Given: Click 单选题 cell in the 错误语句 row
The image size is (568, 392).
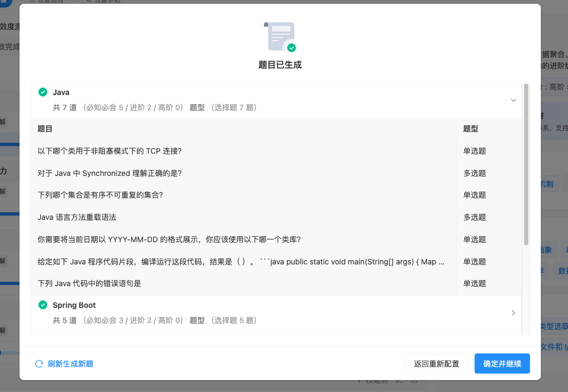Looking at the screenshot, I should point(475,283).
